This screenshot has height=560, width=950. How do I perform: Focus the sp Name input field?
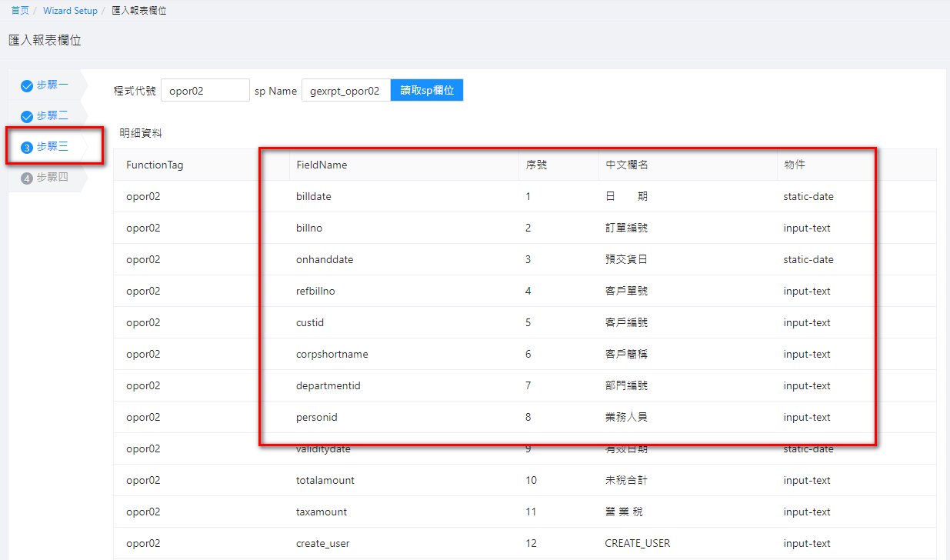coord(345,91)
